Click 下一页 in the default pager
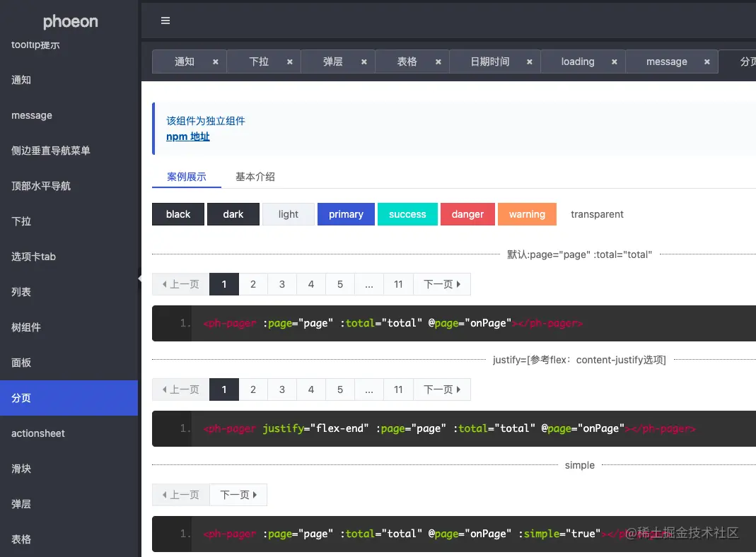The height and width of the screenshot is (557, 756). tap(441, 284)
